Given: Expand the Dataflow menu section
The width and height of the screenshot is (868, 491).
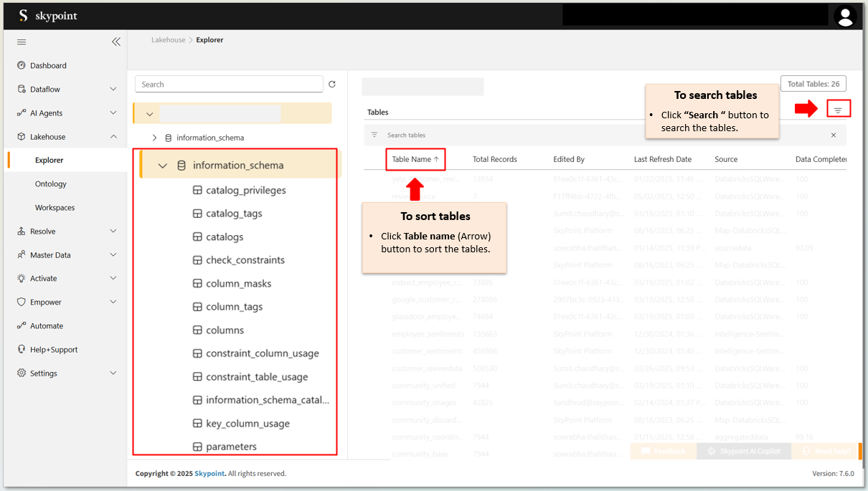Looking at the screenshot, I should (113, 90).
